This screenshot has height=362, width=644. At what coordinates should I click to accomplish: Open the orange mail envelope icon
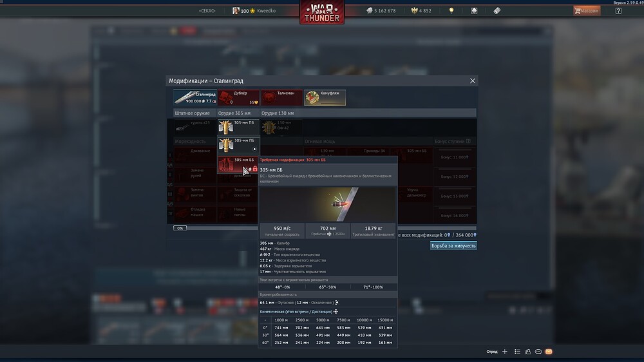[x=549, y=352]
